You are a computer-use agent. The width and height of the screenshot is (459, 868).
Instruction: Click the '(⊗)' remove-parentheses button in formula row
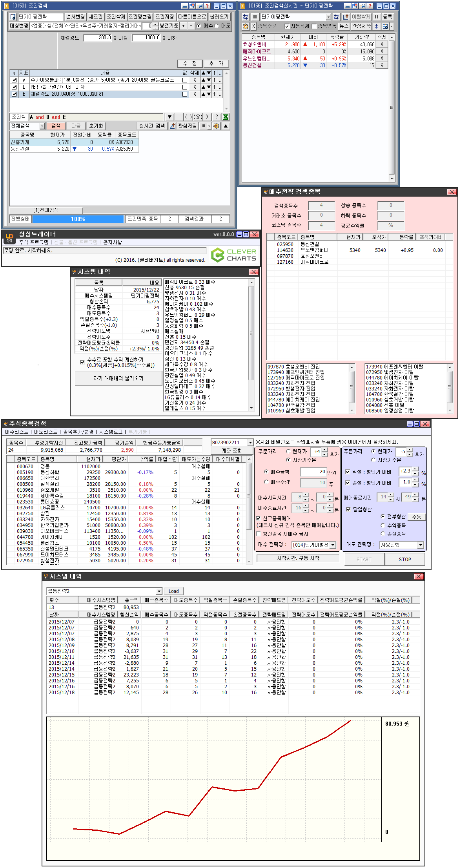click(x=198, y=117)
